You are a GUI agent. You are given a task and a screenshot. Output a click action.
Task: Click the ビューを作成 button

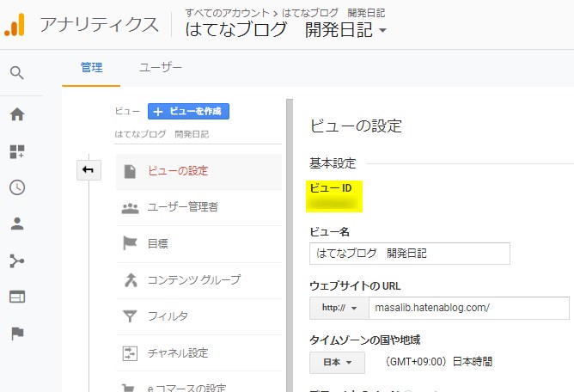tap(188, 112)
